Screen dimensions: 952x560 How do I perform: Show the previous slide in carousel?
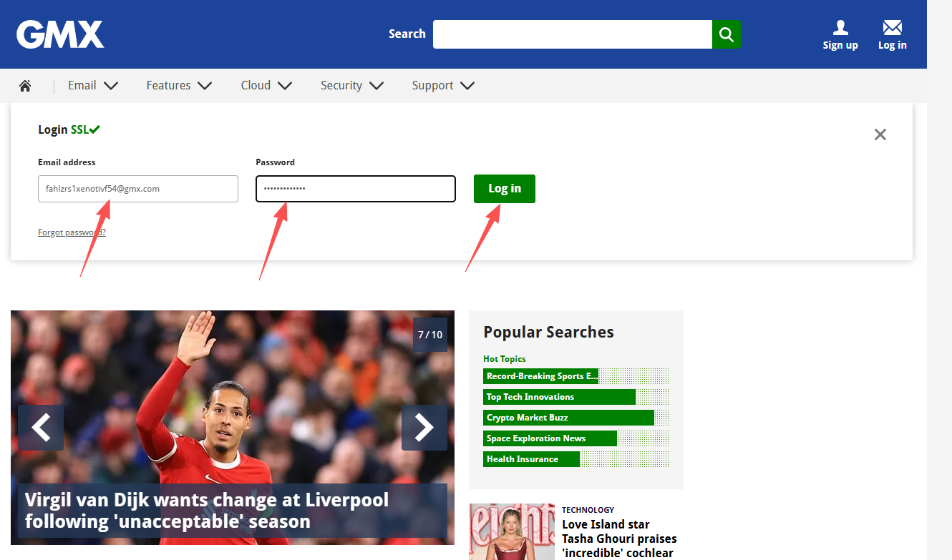41,428
